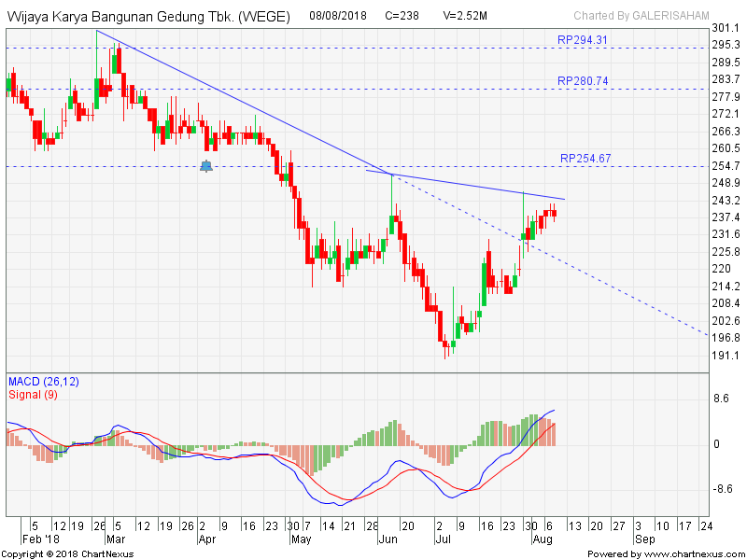Screen dimensions: 747x560
Task: Click the Copyright 2018 ChartNexus footer text
Action: tap(67, 554)
